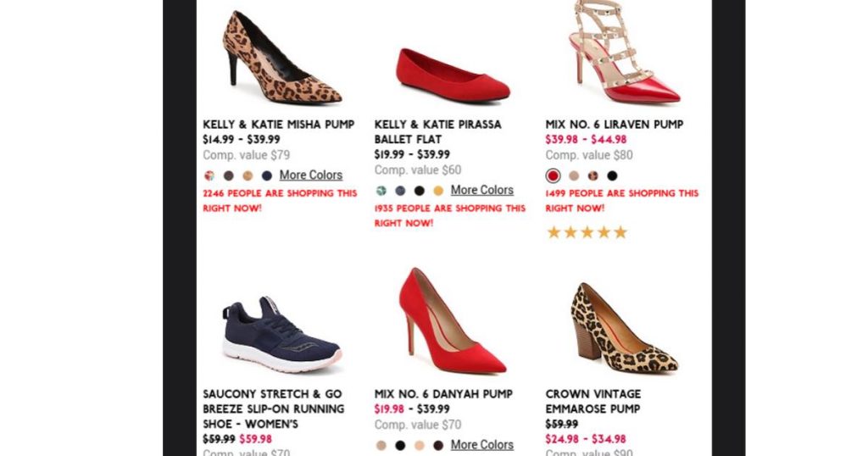View red Danyah Pump product image
This screenshot has width=868, height=456.
(x=452, y=322)
